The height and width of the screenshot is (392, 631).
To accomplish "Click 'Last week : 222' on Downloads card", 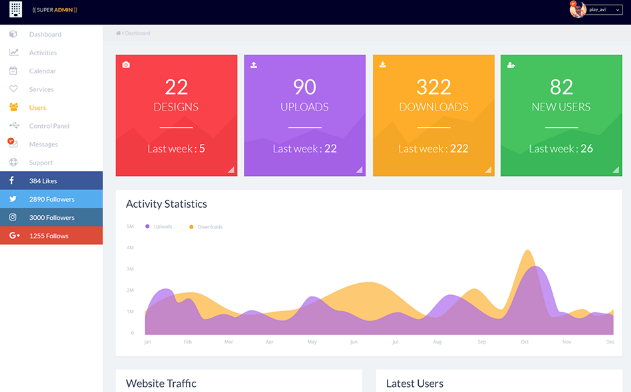I will [x=433, y=149].
